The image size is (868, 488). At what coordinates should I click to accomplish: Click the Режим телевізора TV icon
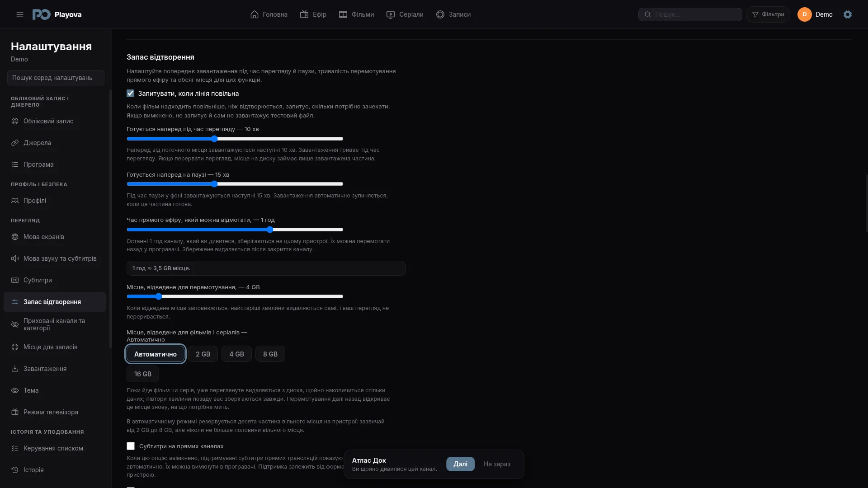point(15,412)
